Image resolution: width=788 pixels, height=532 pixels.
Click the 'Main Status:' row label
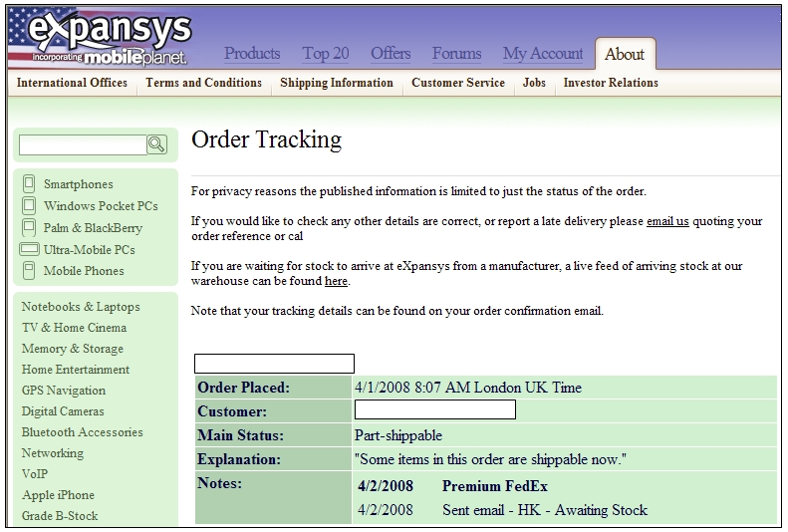tap(241, 435)
